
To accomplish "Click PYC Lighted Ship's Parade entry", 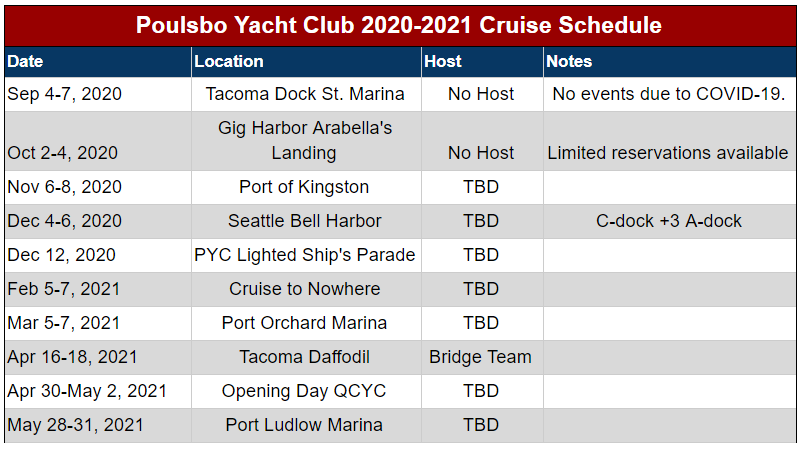I will point(304,255).
